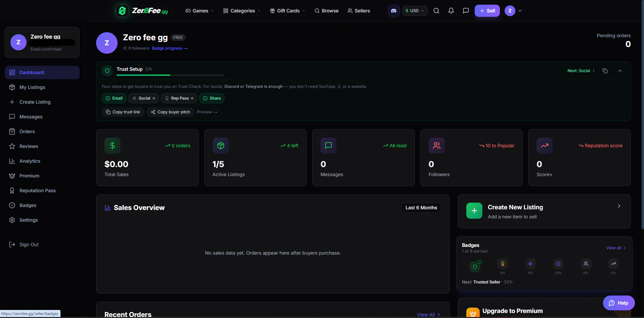Open the Help chat button
The image size is (644, 318).
619,303
